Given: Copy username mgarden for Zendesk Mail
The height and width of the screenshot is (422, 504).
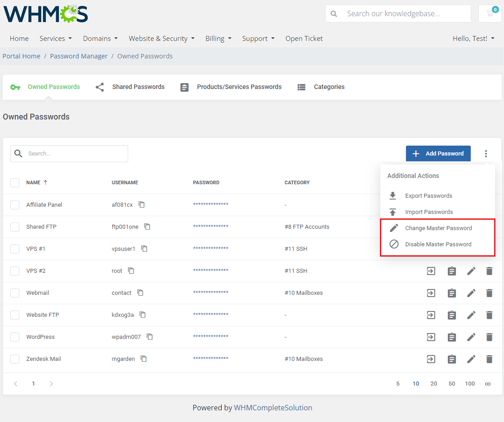Looking at the screenshot, I should (x=144, y=359).
